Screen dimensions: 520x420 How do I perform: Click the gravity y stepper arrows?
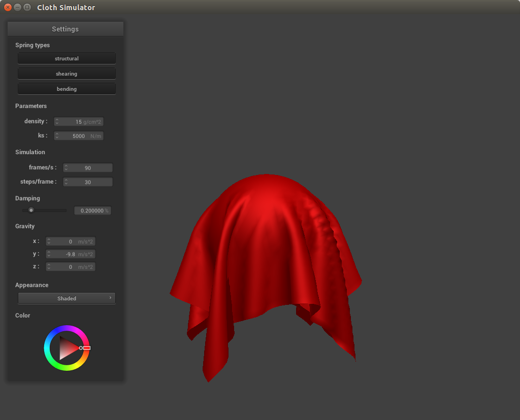click(x=49, y=254)
